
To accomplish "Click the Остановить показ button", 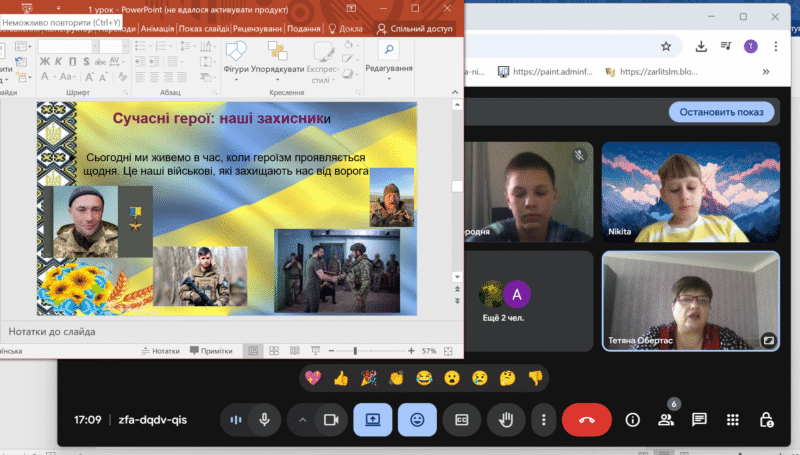I will 722,112.
